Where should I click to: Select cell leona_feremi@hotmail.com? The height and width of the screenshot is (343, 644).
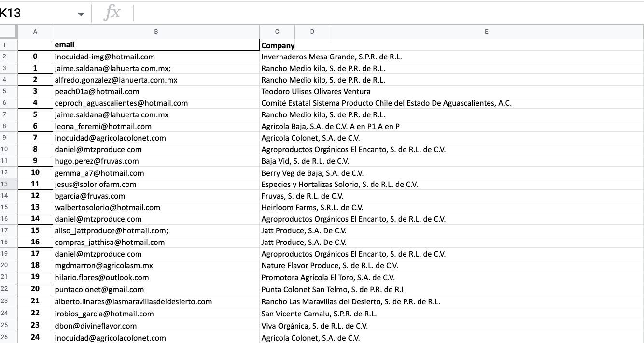(156, 126)
